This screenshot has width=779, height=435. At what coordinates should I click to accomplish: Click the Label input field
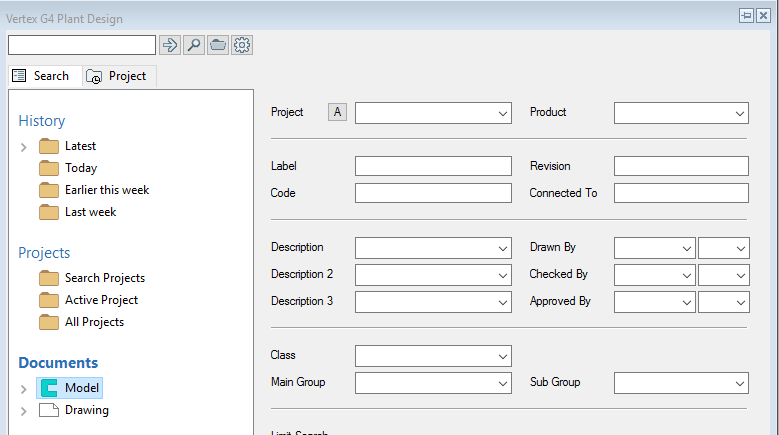[x=432, y=166]
